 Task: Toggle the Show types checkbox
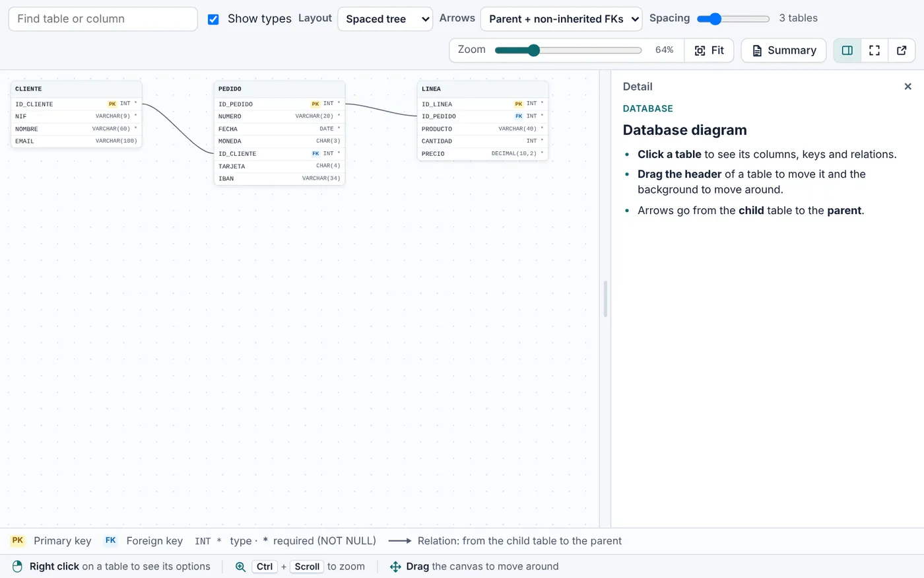(213, 19)
